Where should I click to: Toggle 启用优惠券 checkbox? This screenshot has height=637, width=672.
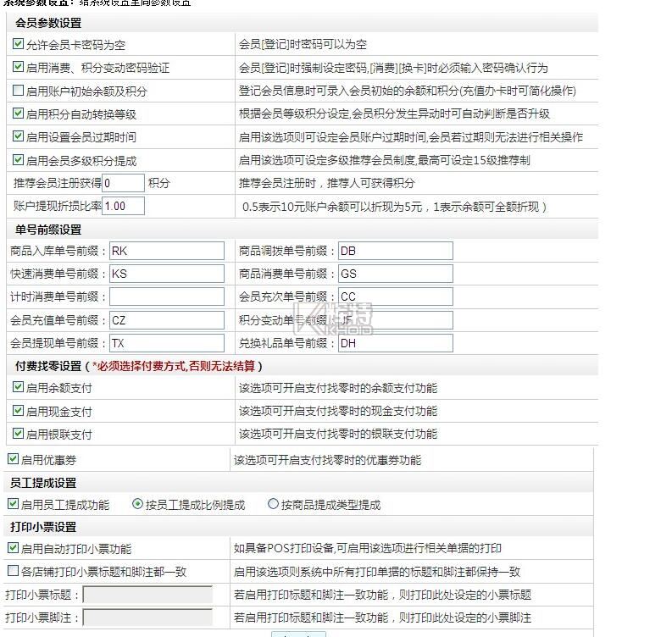[13, 459]
